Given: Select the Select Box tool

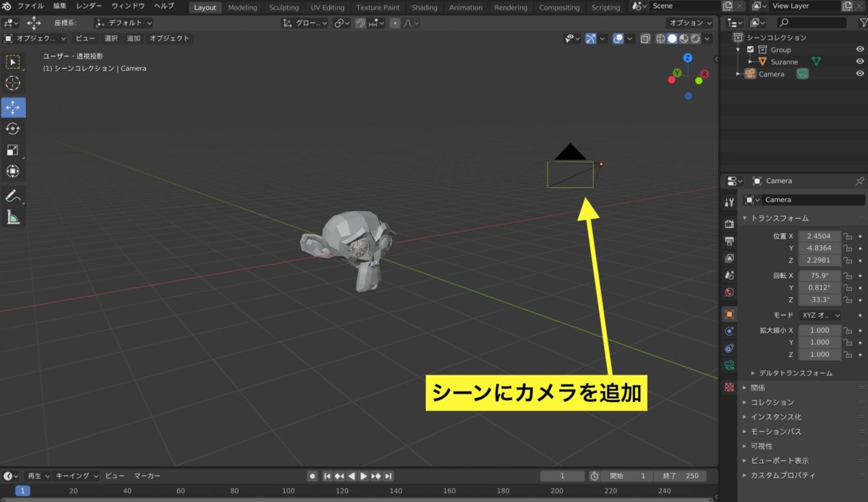Looking at the screenshot, I should [x=13, y=62].
